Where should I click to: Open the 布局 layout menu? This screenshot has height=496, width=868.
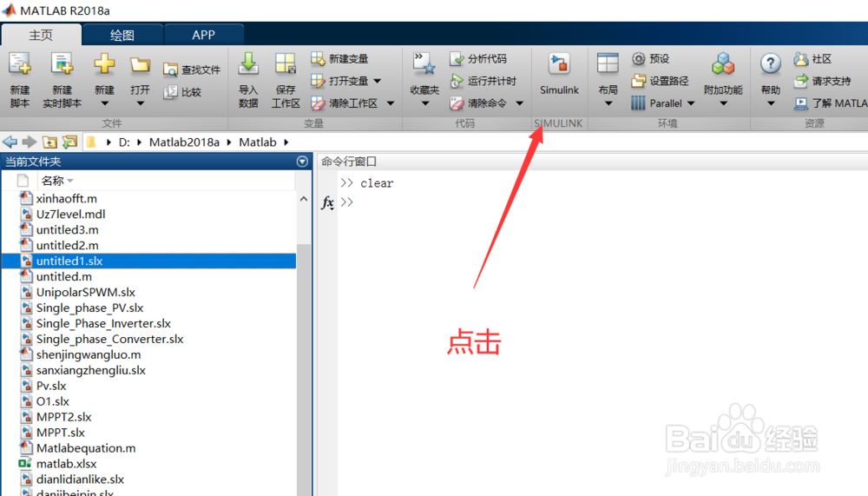[x=608, y=81]
